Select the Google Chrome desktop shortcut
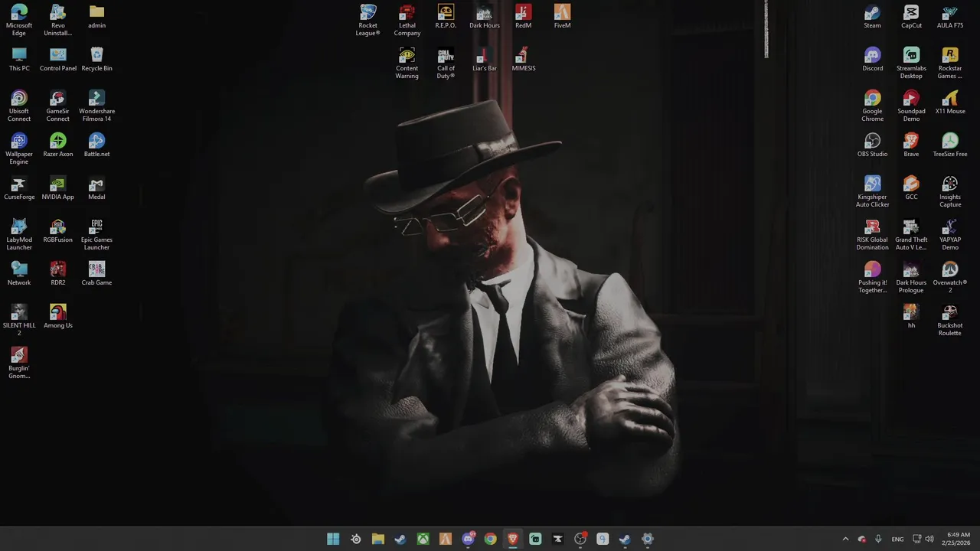This screenshot has width=980, height=551. [x=872, y=106]
